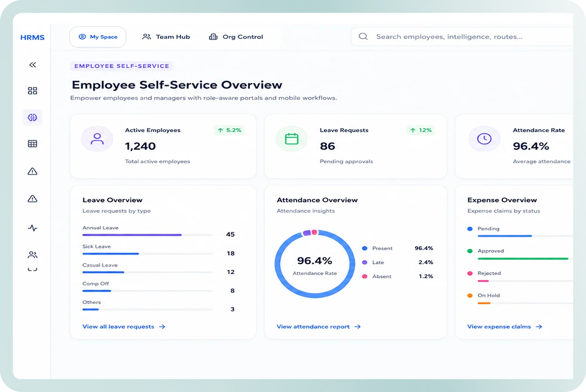Screen dimensions: 586x392
Task: Open the Org Control tab
Action: coord(236,37)
